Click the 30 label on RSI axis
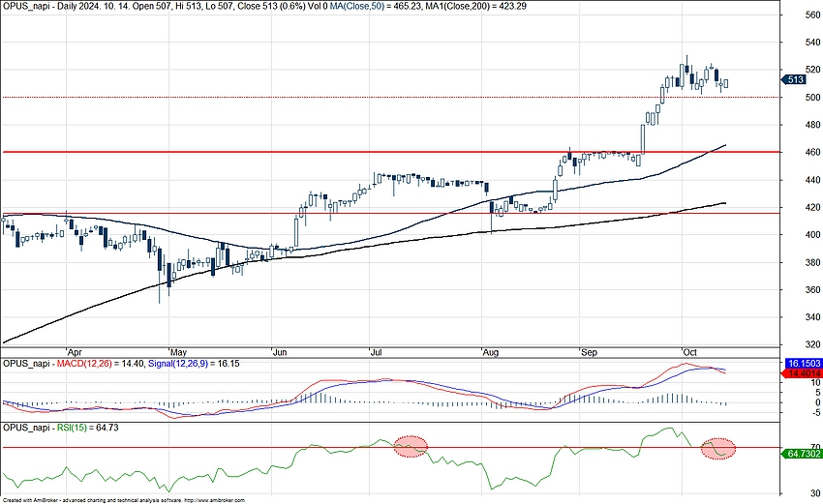This screenshot has height=504, width=823. 815,493
